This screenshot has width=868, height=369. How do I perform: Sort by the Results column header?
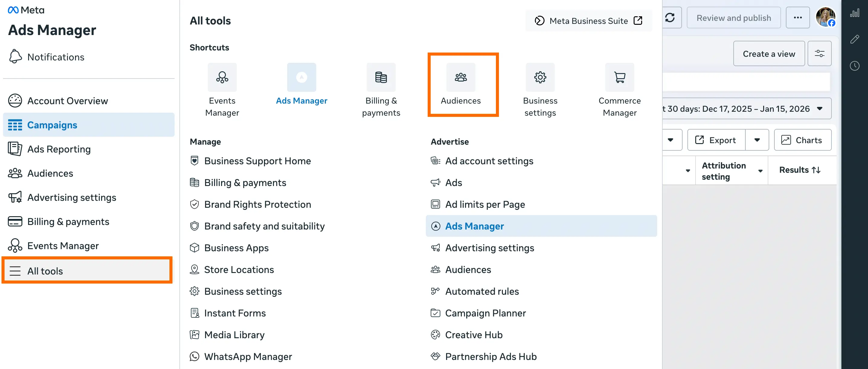click(x=799, y=170)
